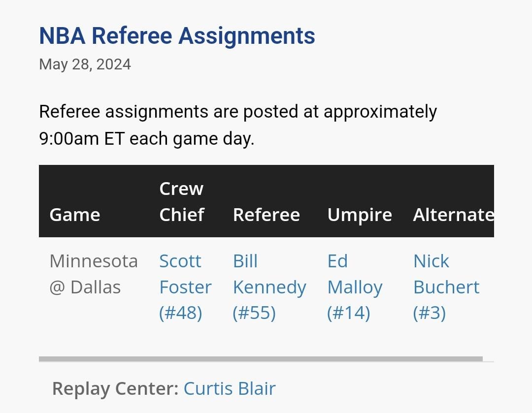Click the Replay Center label
The width and height of the screenshot is (532, 413).
pyautogui.click(x=115, y=388)
